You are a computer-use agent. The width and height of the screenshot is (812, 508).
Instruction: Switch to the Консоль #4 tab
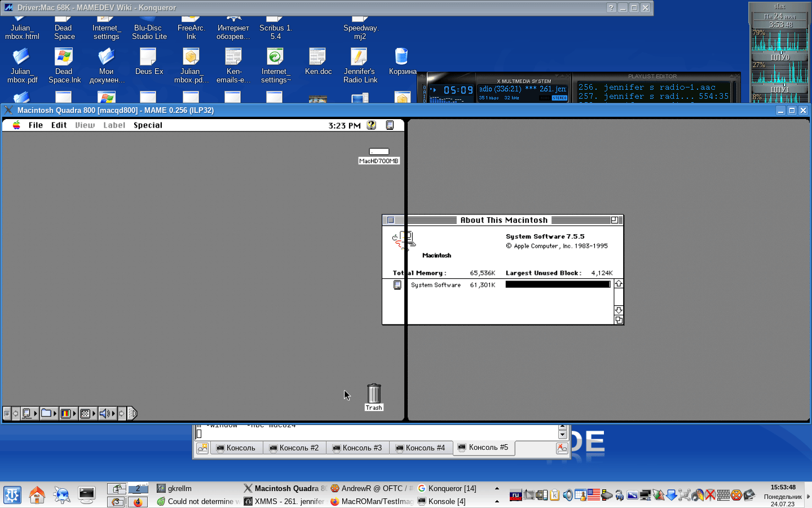(x=420, y=448)
